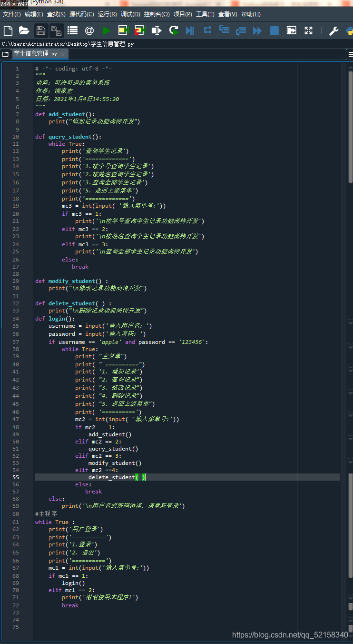Viewport: 353px width, 644px height.
Task: Click on 'def query_student():' line
Action: (69, 137)
